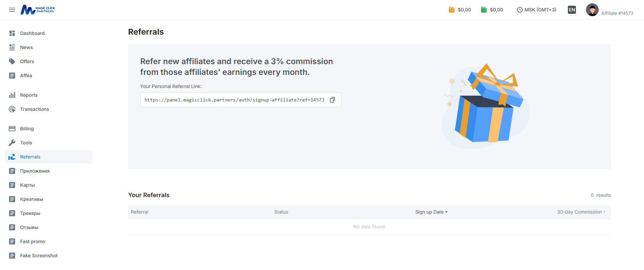
Task: Sort by 30-day Commission column
Action: 581,212
